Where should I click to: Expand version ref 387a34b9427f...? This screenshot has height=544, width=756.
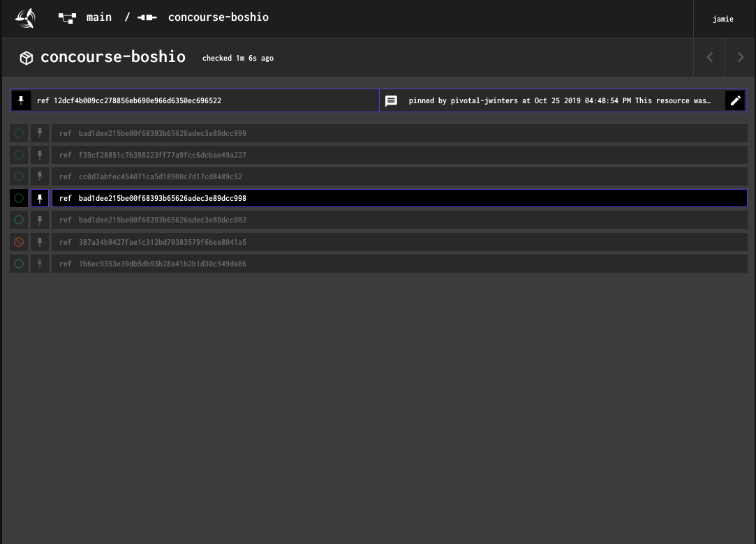tap(399, 242)
